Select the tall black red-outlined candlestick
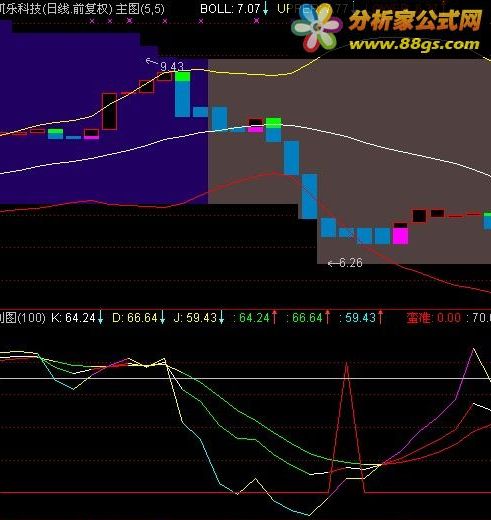Screen dimensions: 491x520 [109, 111]
